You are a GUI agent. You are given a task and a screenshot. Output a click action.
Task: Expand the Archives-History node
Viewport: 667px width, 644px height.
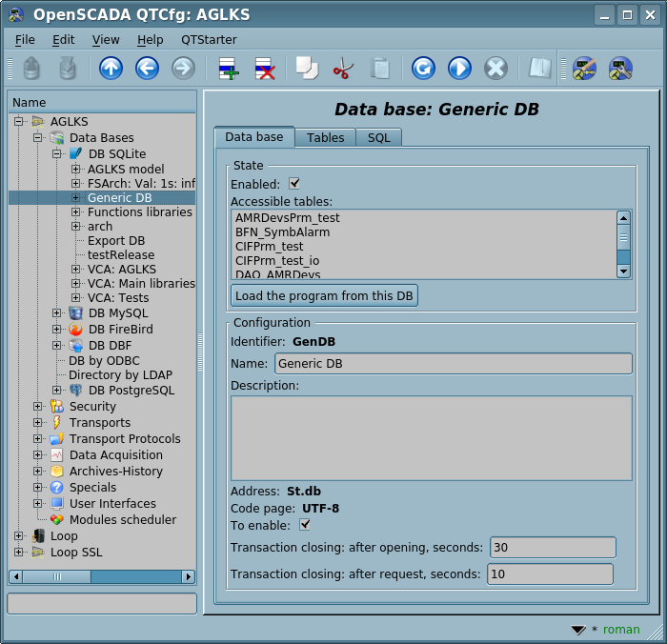pos(38,471)
